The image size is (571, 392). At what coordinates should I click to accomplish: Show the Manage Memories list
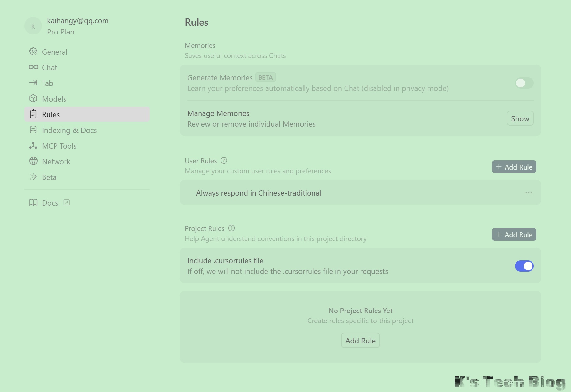(x=520, y=118)
